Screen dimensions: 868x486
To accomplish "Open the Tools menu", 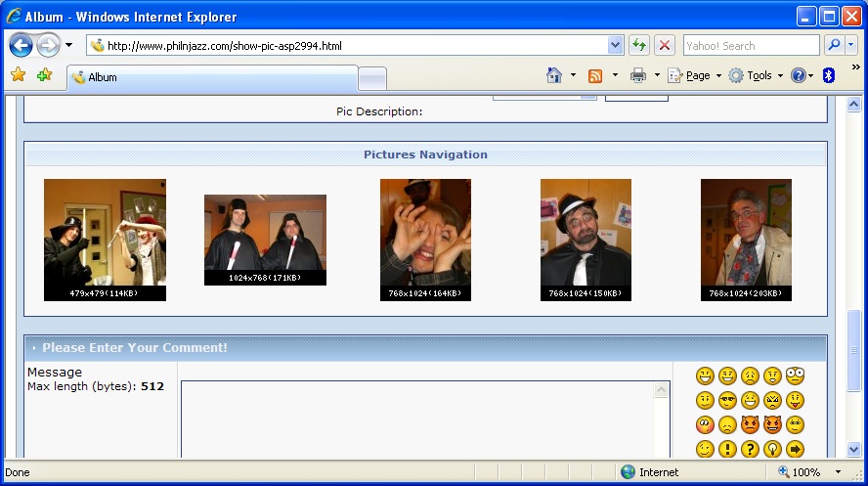I will point(759,75).
